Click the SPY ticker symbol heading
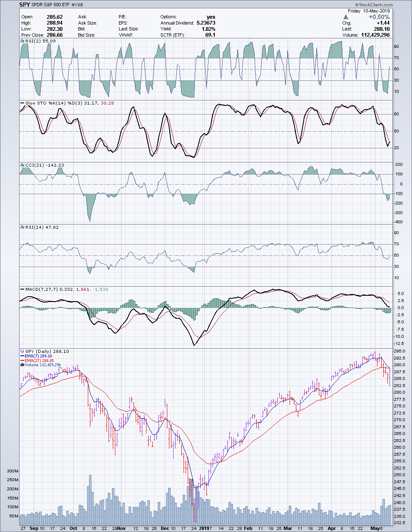This screenshot has width=412, height=532. [25, 5]
